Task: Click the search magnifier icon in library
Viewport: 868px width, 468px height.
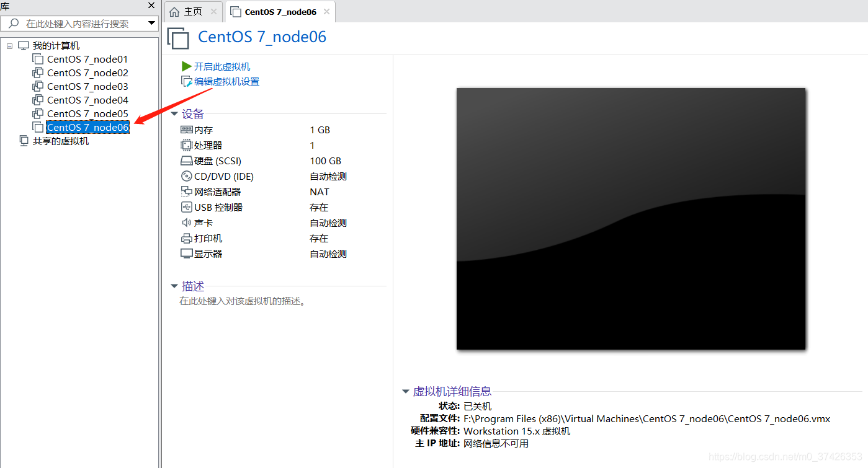Action: point(14,24)
